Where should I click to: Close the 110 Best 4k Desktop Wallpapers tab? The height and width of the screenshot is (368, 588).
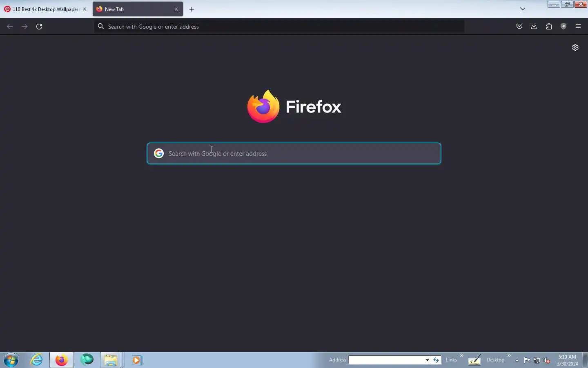85,9
